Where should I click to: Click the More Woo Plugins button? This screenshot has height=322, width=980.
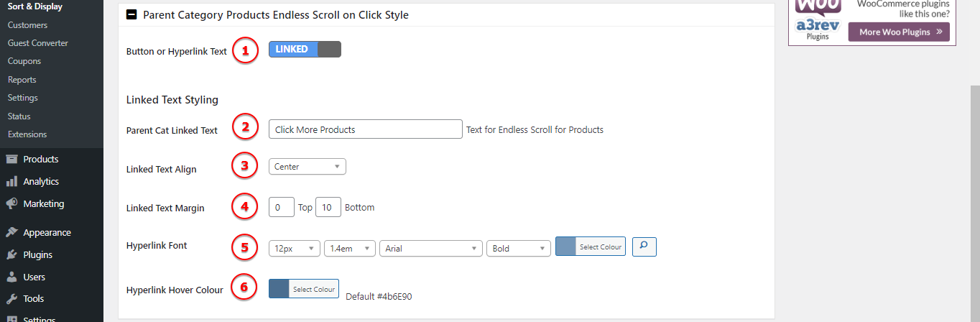899,32
